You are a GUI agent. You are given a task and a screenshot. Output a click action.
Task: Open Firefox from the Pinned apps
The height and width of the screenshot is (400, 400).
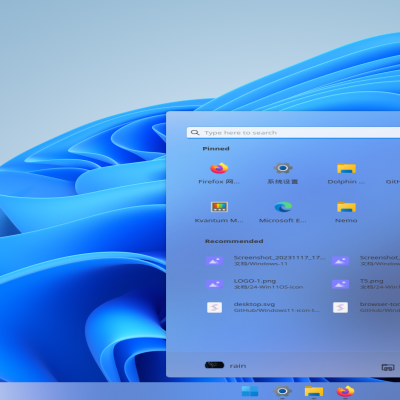[219, 173]
